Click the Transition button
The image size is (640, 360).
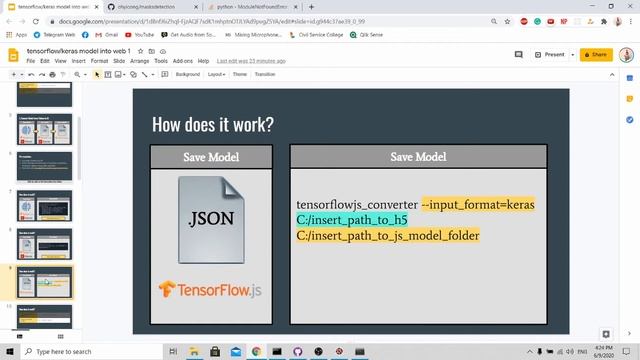265,74
